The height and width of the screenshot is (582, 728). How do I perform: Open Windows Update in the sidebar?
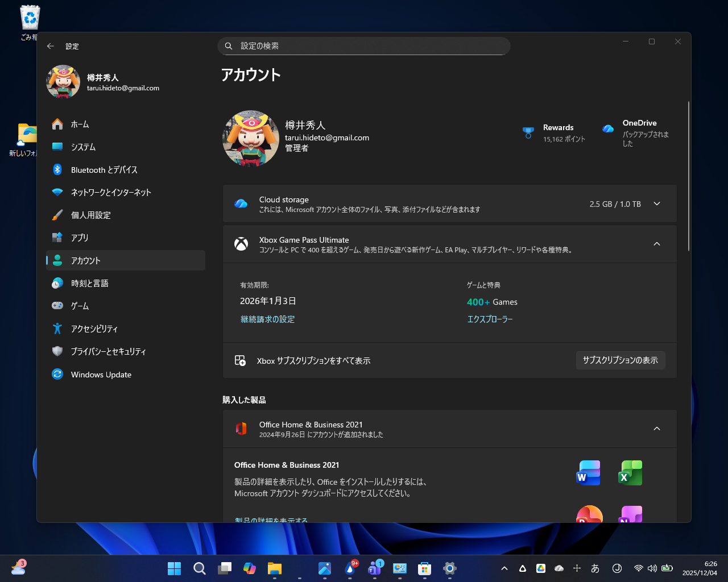[126, 375]
